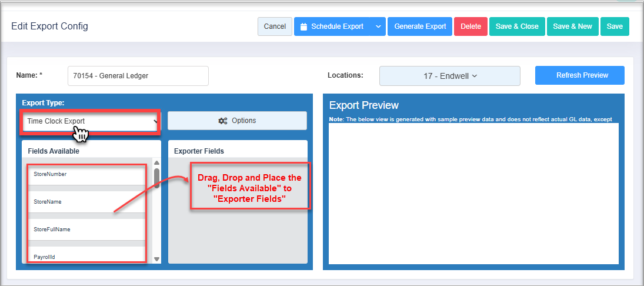Click the Fields Available scroll down arrow
The width and height of the screenshot is (644, 286).
[x=156, y=259]
